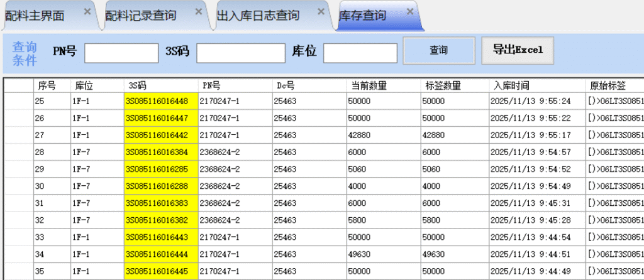644x280 pixels.
Task: Click 入库时间 cell 2025/11/13 9:45:28
Action: tap(538, 220)
